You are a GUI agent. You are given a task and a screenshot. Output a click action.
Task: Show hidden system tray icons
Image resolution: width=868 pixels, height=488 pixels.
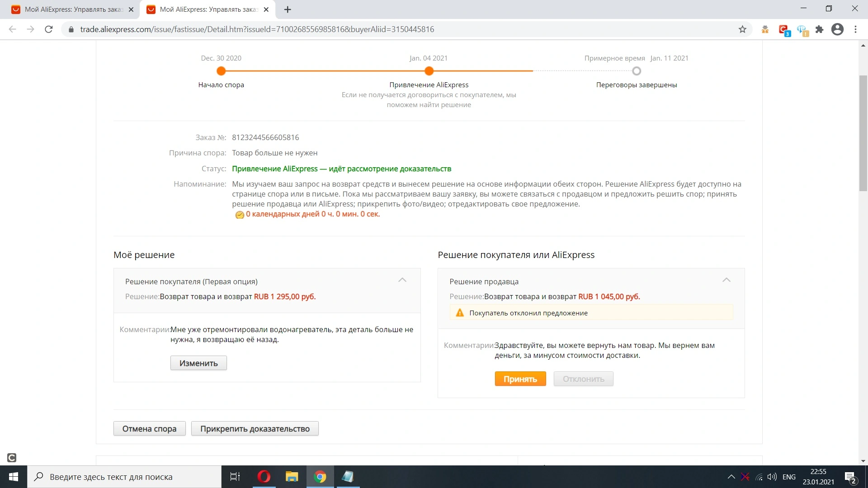pos(731,477)
